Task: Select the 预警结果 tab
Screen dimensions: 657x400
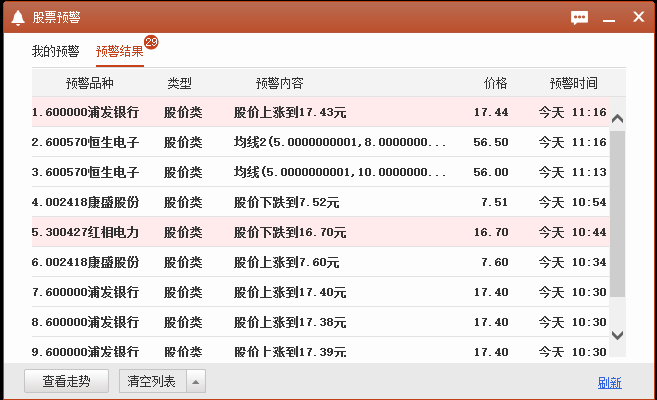Action: pos(120,51)
